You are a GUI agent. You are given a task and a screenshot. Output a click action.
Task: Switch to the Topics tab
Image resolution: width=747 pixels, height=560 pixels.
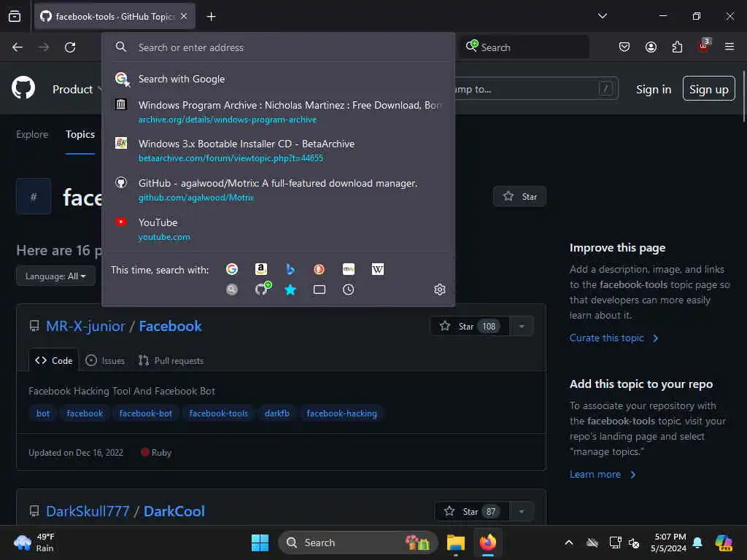pyautogui.click(x=80, y=134)
